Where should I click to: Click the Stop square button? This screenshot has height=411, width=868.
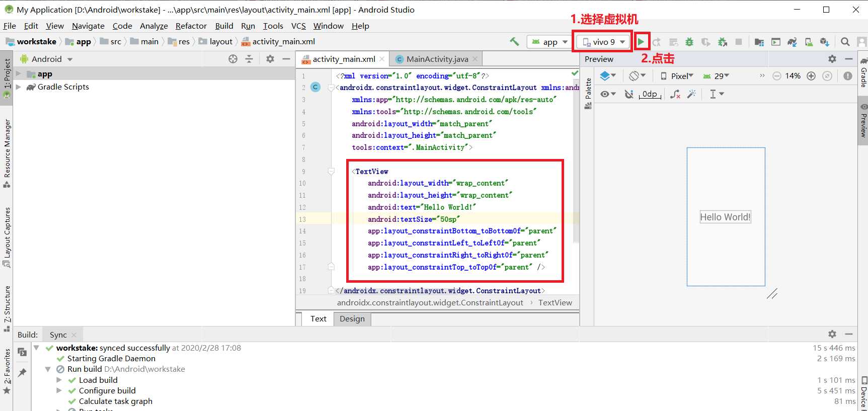[x=739, y=42]
